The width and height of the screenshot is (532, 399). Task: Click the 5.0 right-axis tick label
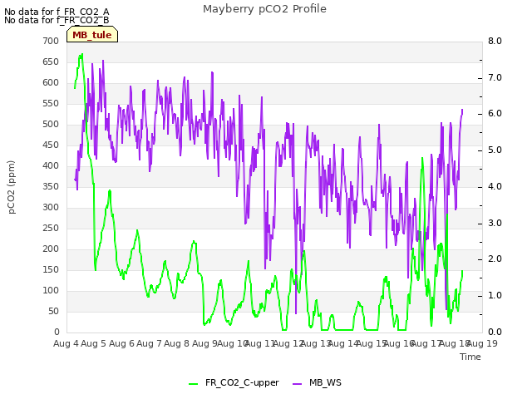point(495,150)
